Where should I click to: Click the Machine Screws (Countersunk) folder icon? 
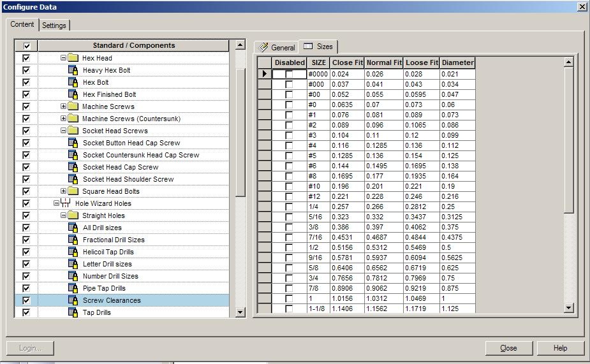tap(73, 119)
